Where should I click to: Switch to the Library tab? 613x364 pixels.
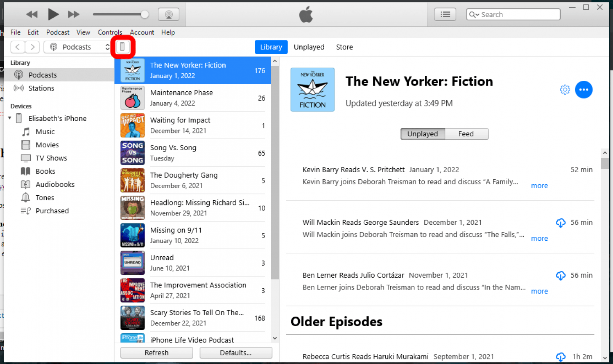pyautogui.click(x=271, y=47)
